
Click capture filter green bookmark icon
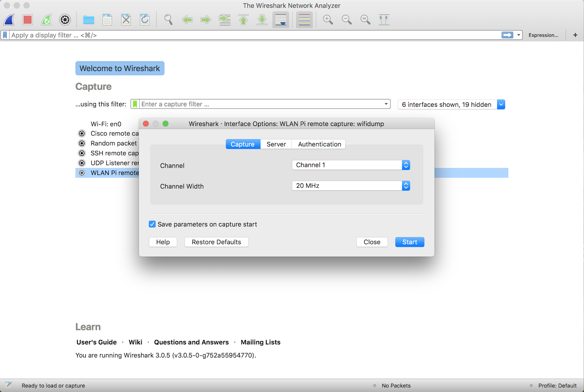coord(135,104)
